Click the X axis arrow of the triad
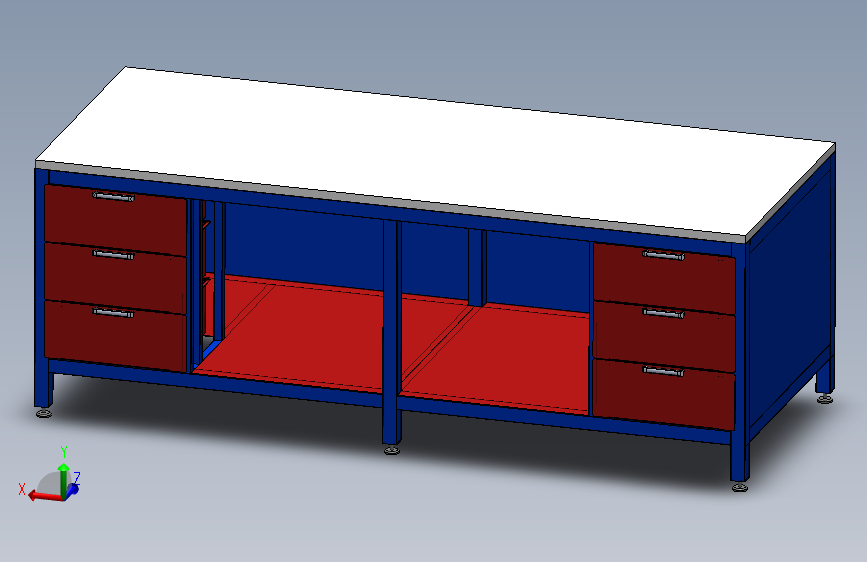The image size is (867, 562). click(x=44, y=496)
